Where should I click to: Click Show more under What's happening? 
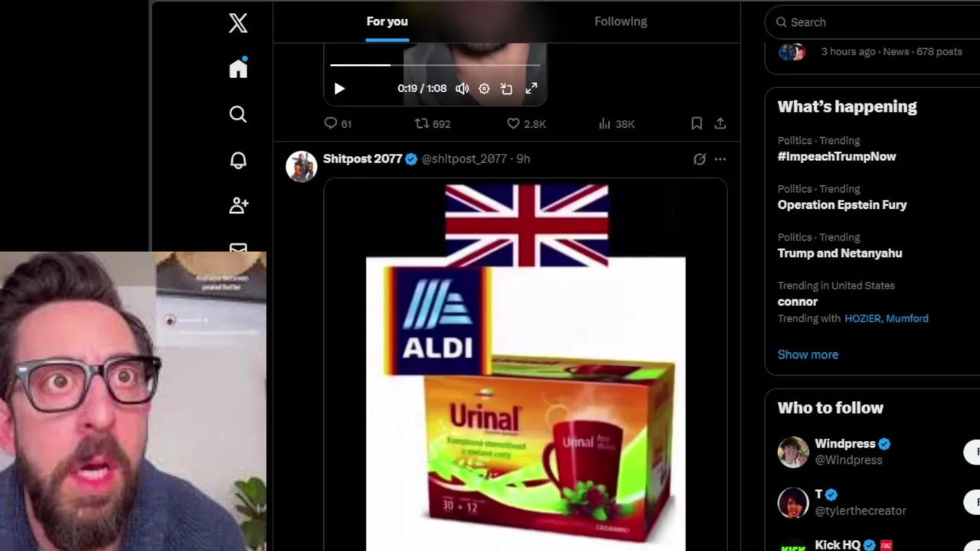808,354
